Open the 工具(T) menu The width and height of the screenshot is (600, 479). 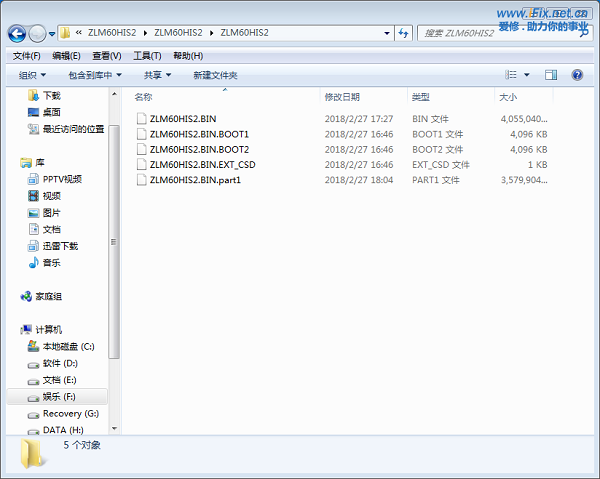(x=147, y=56)
